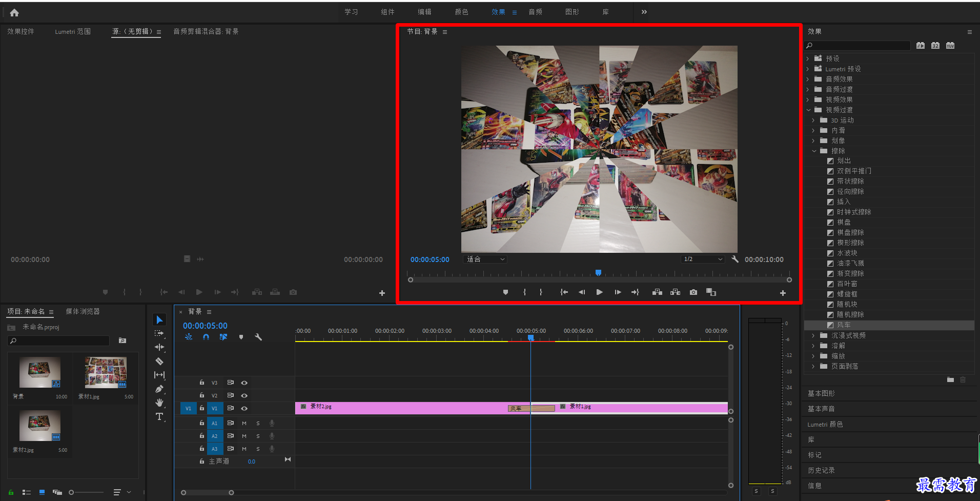Step forward one frame in program monitor
Viewport: 980px width, 501px height.
[x=618, y=292]
